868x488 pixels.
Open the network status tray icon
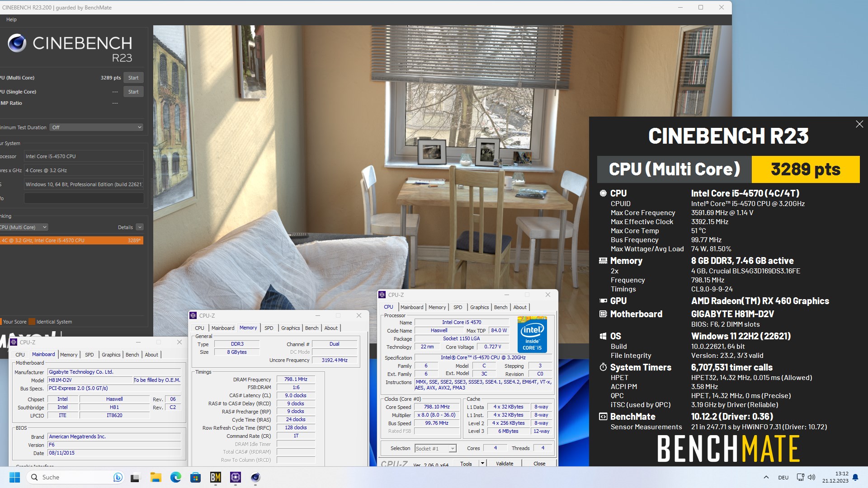(x=800, y=477)
